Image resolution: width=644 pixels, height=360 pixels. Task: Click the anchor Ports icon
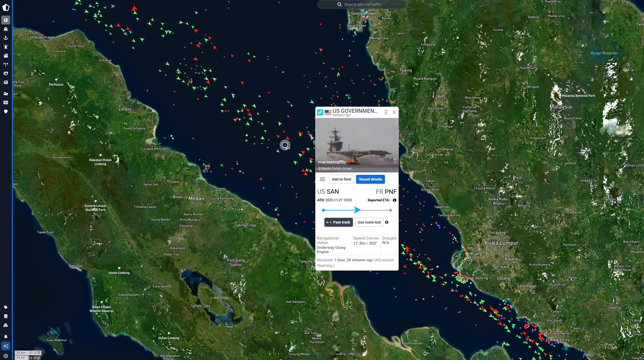pos(6,38)
